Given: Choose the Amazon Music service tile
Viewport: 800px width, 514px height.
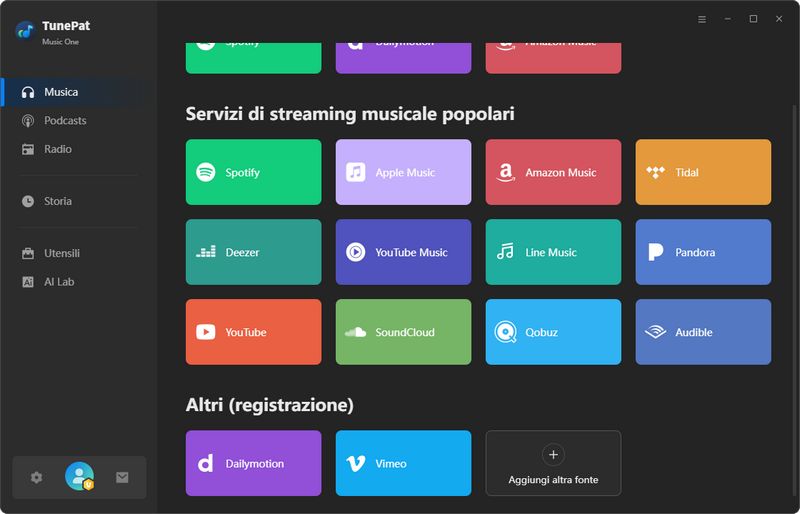Looking at the screenshot, I should (554, 172).
